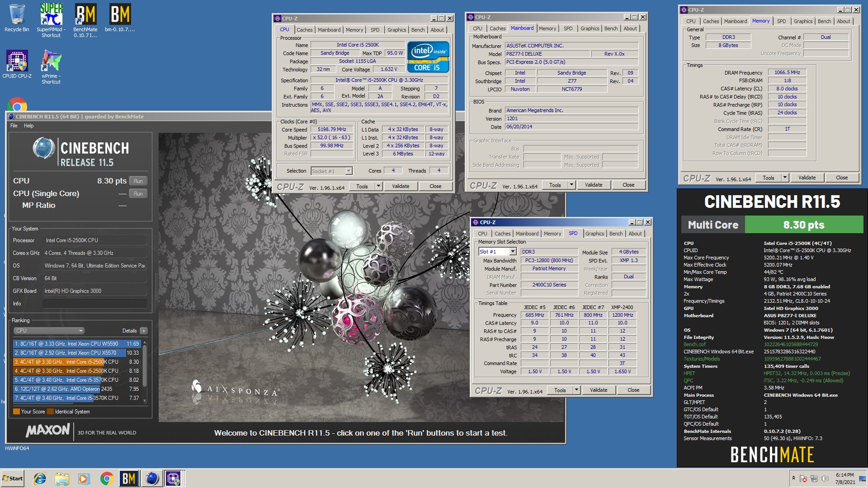Click Validate in the CPU tab window

click(x=401, y=186)
